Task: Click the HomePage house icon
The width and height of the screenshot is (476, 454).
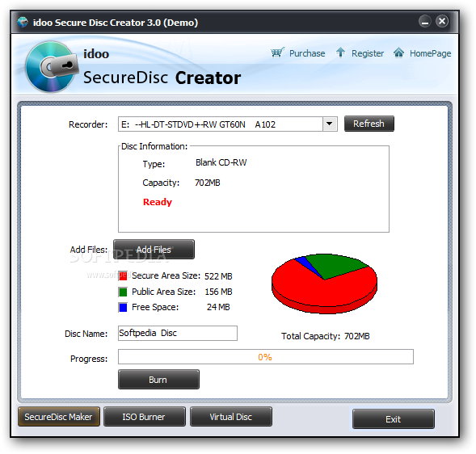Action: (x=398, y=53)
